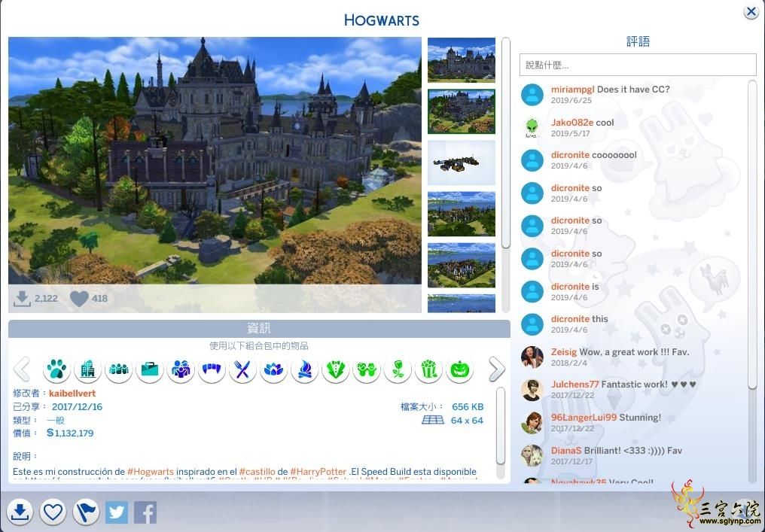
Task: Click the comment 'Does it have CC?'
Action: click(633, 90)
